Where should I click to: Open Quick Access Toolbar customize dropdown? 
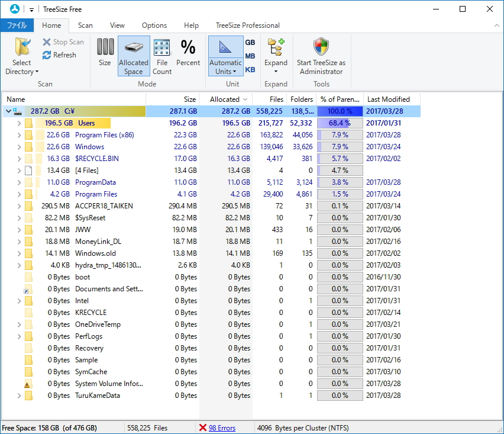tap(31, 9)
